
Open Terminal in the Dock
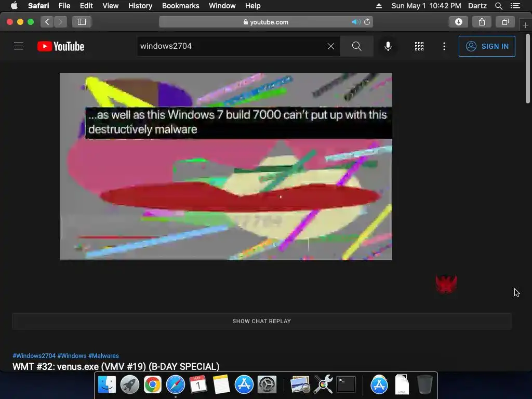point(345,384)
